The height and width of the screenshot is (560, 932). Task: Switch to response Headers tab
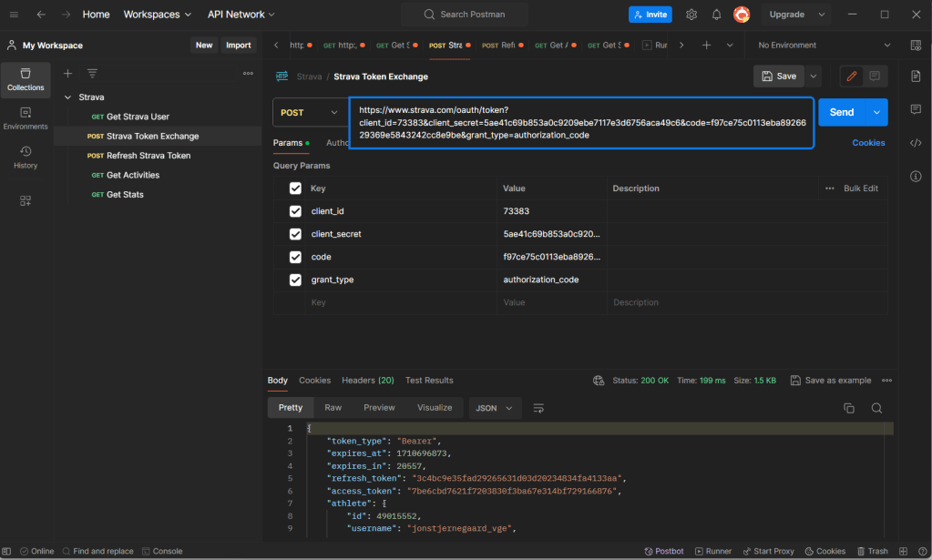(367, 380)
